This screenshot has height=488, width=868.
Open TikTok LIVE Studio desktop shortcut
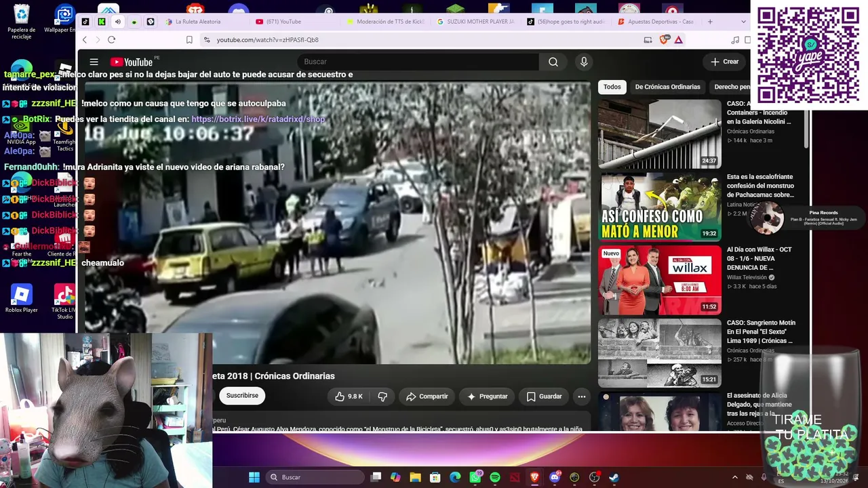point(64,302)
